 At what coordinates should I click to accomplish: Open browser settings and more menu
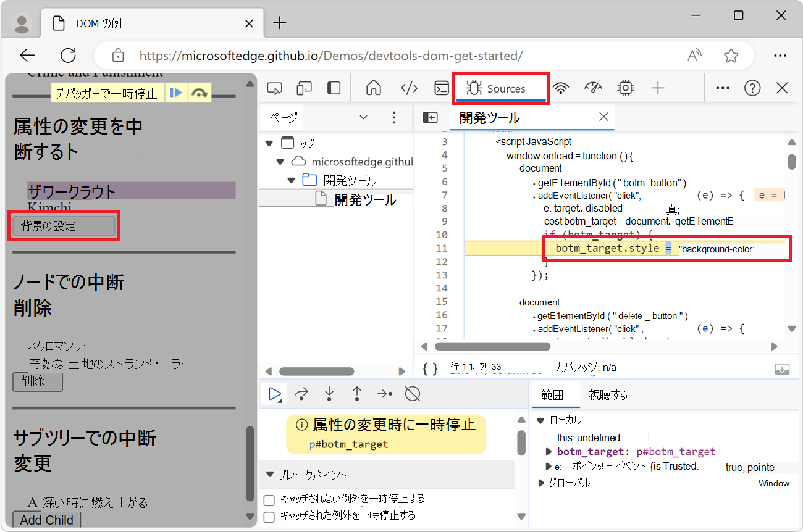(x=781, y=56)
